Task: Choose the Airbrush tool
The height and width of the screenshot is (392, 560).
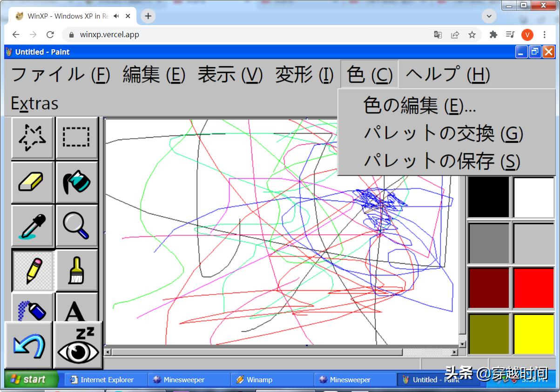Action: coord(31,307)
